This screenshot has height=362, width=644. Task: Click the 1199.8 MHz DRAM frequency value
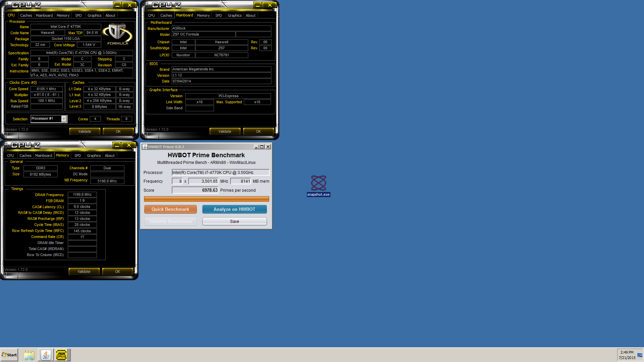(x=82, y=194)
